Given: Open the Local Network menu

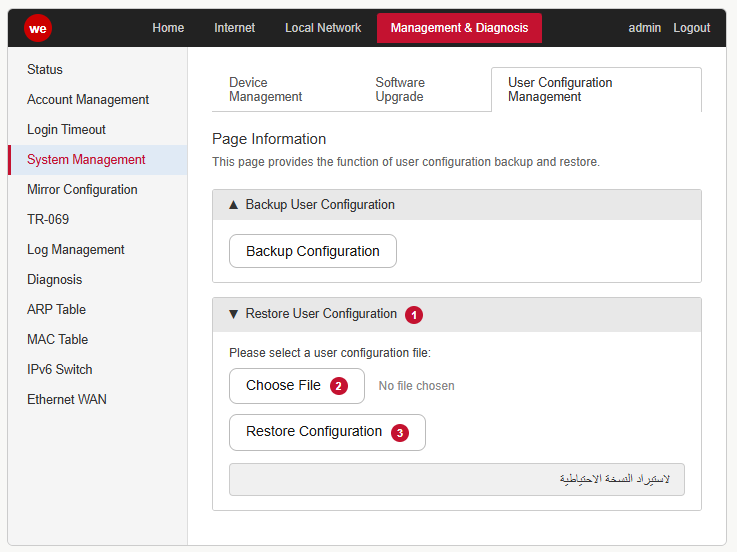Looking at the screenshot, I should click(x=323, y=28).
